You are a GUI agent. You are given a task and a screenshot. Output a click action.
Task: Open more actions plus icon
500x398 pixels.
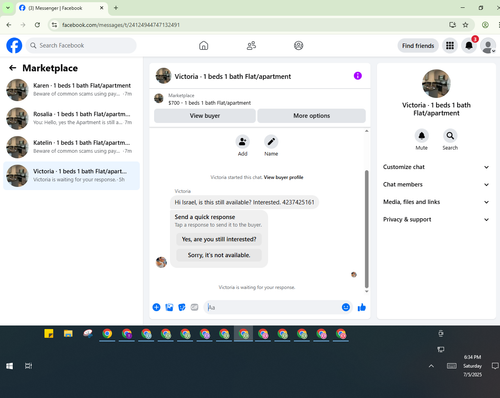point(156,307)
